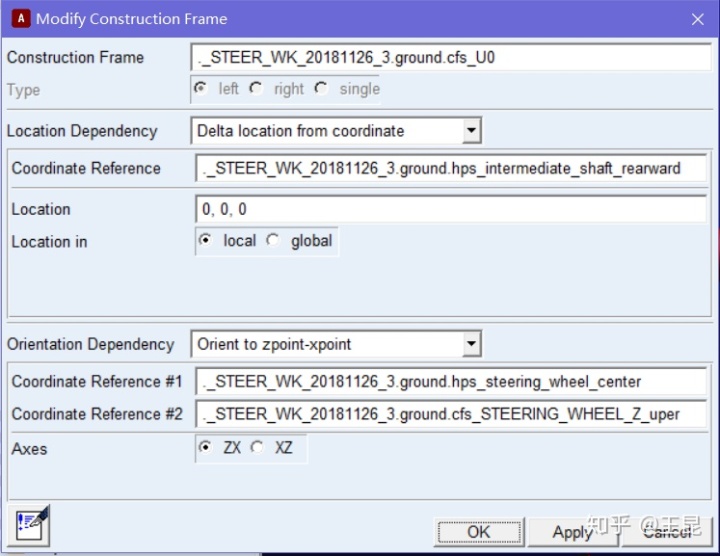
Task: Select the local Location in radio button
Action: (x=206, y=241)
